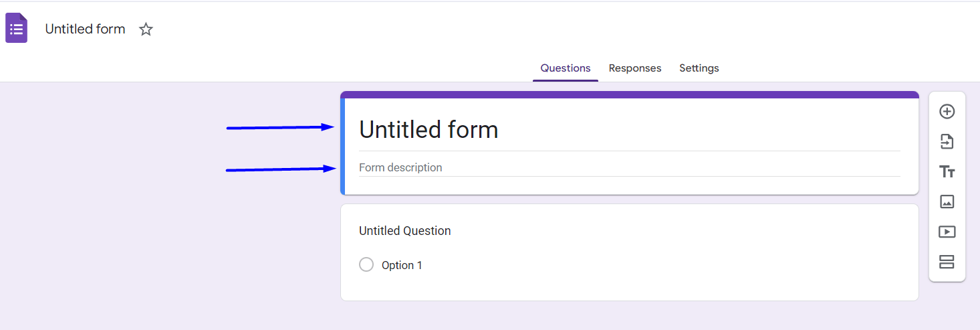Open the Responses tab
This screenshot has height=330, width=980.
634,68
